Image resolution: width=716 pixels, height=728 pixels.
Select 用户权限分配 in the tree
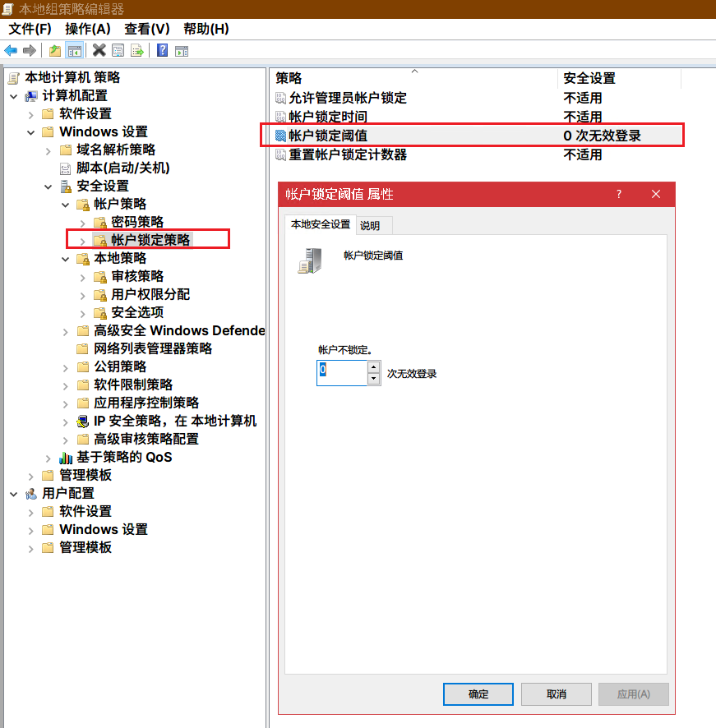tap(150, 294)
